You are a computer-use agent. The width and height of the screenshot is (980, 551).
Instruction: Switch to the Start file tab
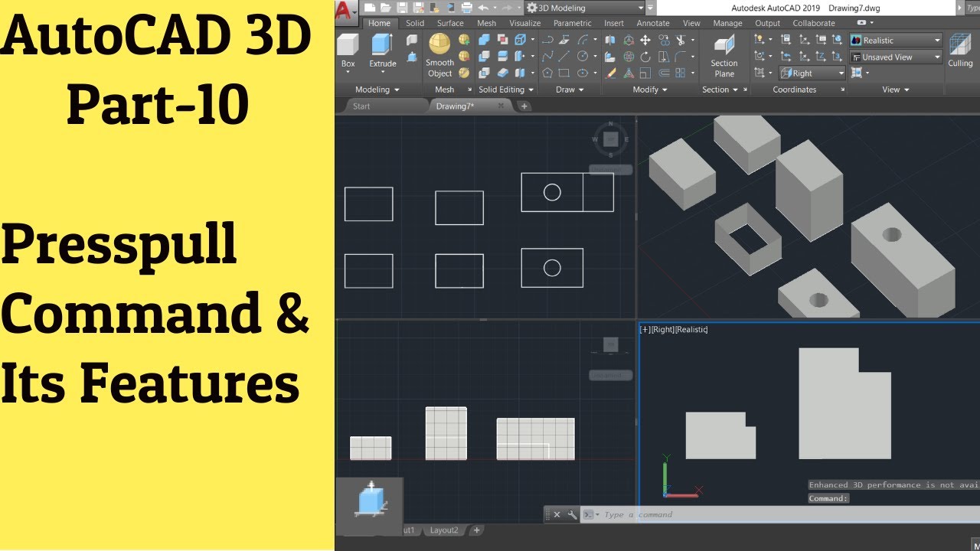(361, 106)
